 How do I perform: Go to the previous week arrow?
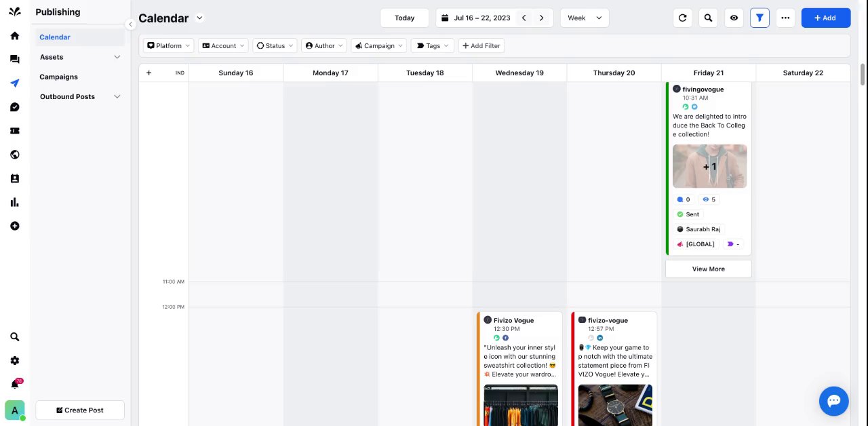[x=524, y=18]
